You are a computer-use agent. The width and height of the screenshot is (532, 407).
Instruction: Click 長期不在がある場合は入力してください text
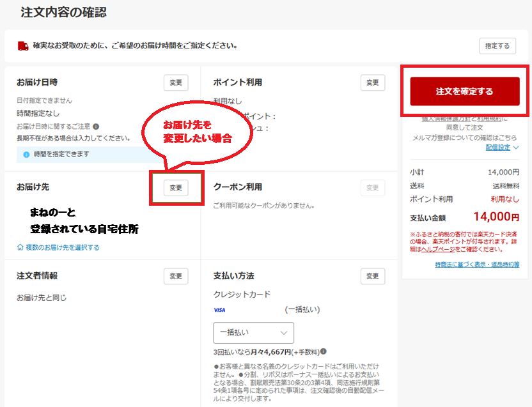pyautogui.click(x=74, y=139)
